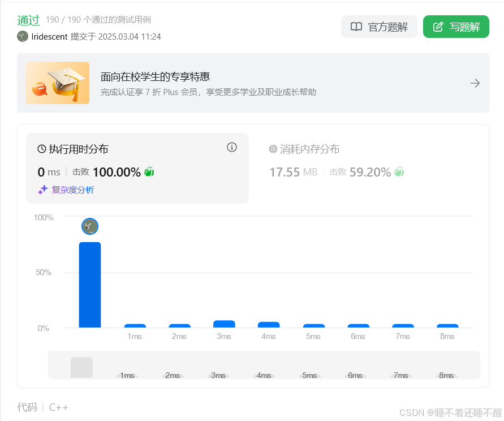The image size is (504, 421).
Task: Click the 8ms label in the range slider strip
Action: click(446, 375)
